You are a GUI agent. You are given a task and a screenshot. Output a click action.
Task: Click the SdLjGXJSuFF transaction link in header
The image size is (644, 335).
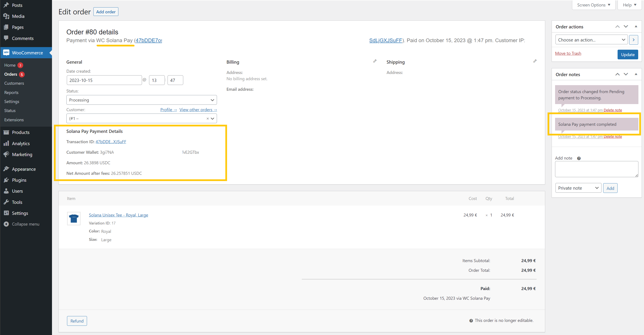click(386, 40)
